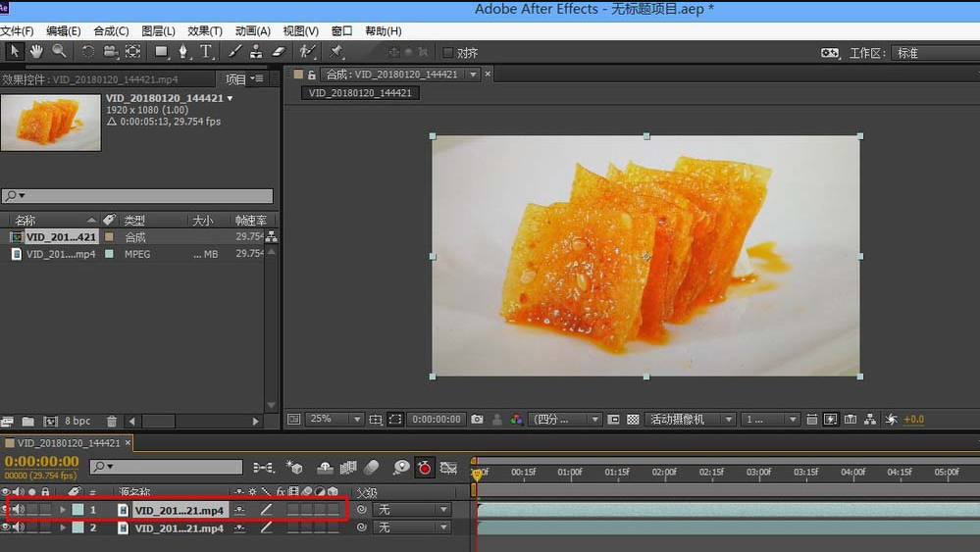Select the Brush tool
Viewport: 980px width, 552px height.
tap(234, 52)
